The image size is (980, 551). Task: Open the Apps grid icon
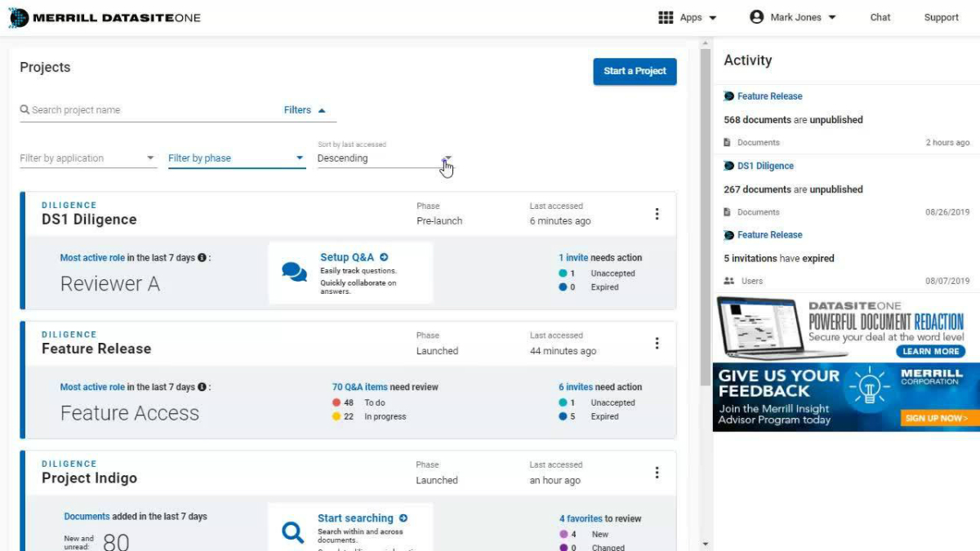point(666,17)
